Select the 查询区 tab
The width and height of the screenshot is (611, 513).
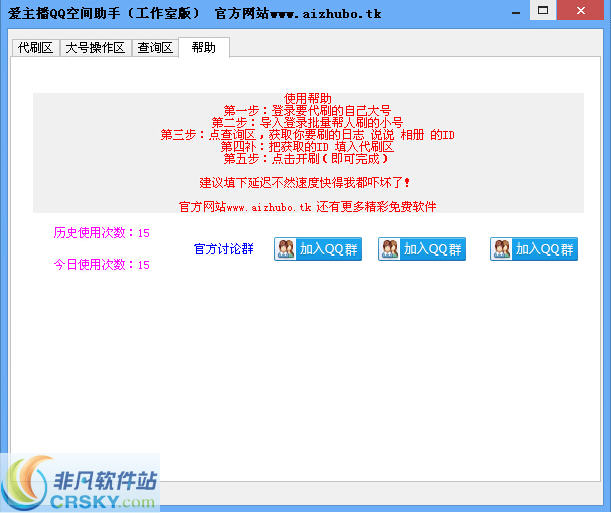[155, 48]
